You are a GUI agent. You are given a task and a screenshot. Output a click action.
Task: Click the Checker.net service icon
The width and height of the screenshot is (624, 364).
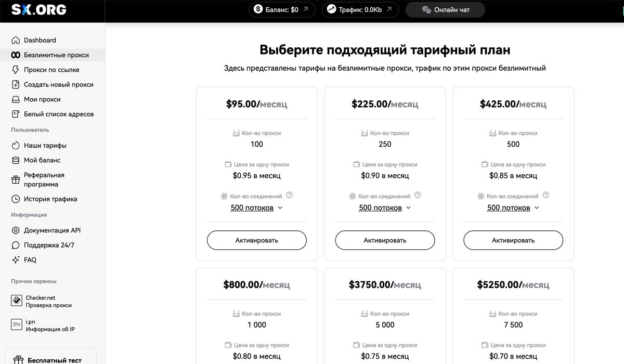coord(17,302)
